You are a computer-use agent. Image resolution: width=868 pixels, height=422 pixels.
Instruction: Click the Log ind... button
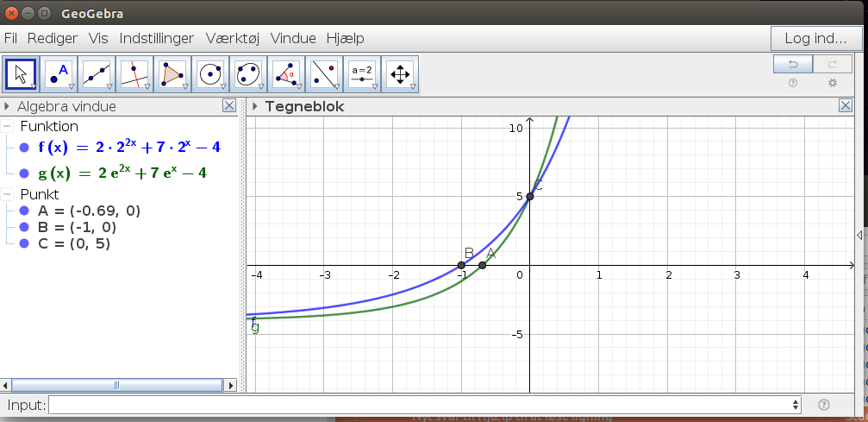point(816,38)
